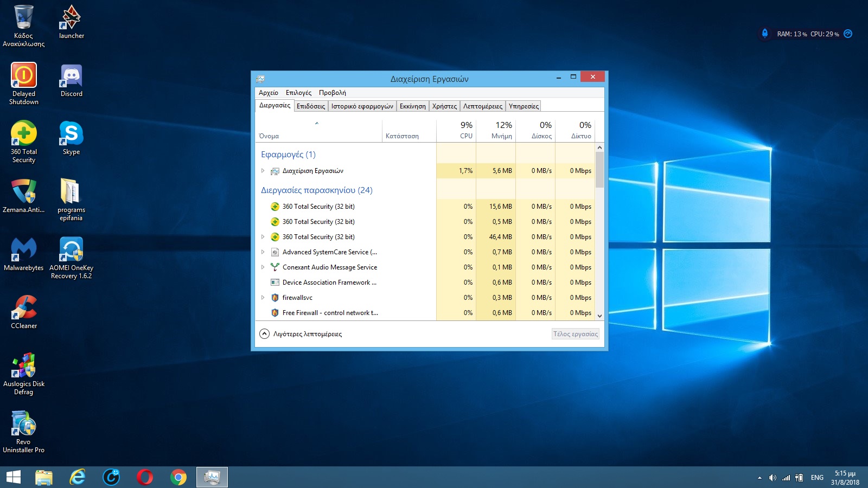Click the Τέλος εργασίας button
The height and width of the screenshot is (488, 868).
575,334
